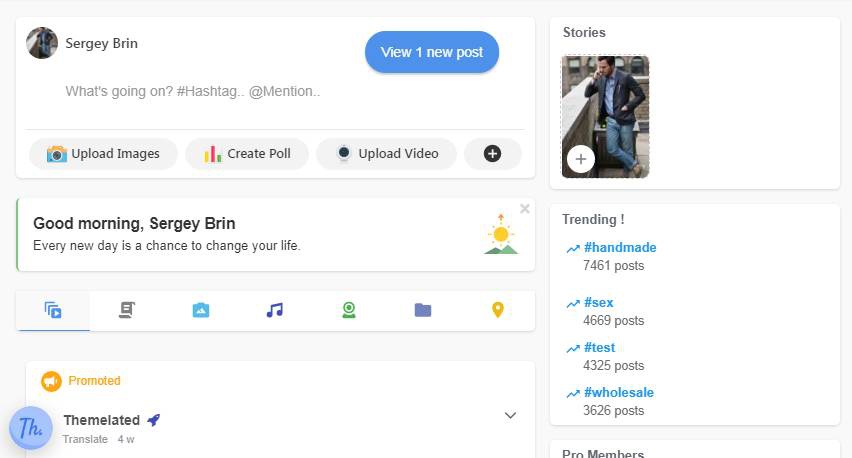
Task: Open the #handmade trending hashtag
Action: pos(620,247)
